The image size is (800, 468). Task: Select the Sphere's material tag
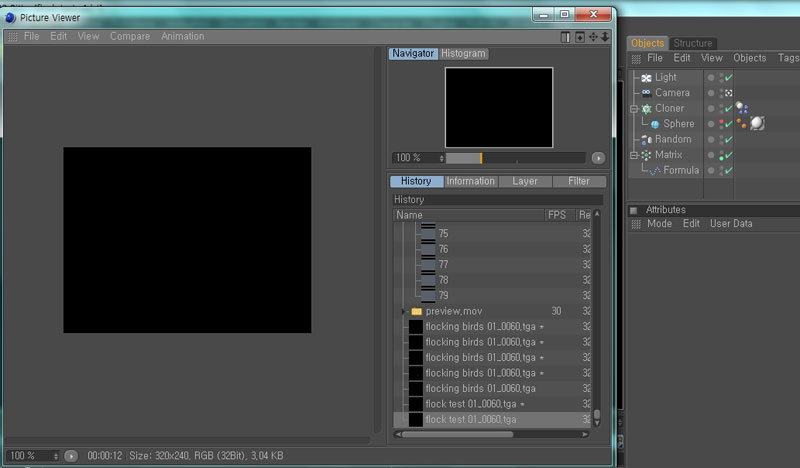(757, 123)
